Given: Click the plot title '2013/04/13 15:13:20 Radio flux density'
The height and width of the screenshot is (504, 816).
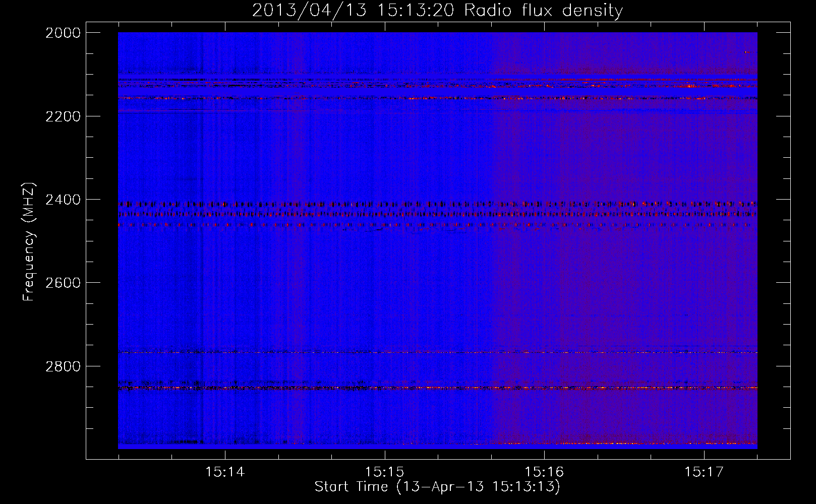Looking at the screenshot, I should pyautogui.click(x=437, y=11).
